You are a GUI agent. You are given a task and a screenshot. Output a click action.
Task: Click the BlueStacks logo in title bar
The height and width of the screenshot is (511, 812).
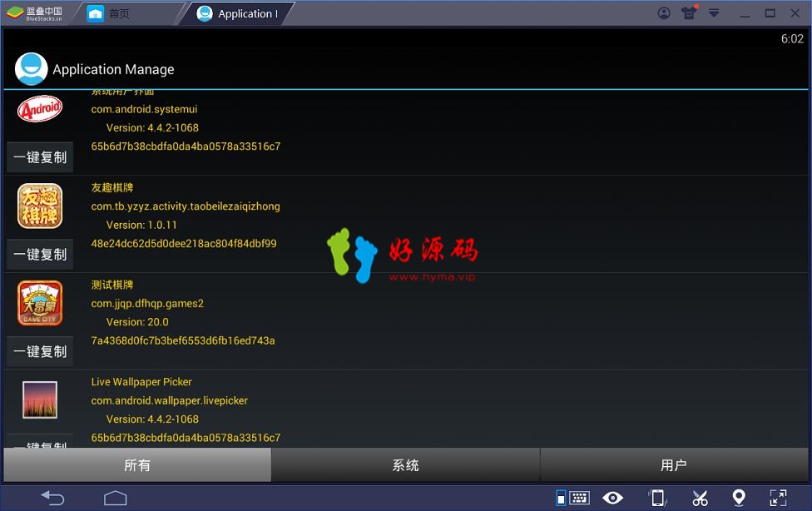tap(34, 13)
